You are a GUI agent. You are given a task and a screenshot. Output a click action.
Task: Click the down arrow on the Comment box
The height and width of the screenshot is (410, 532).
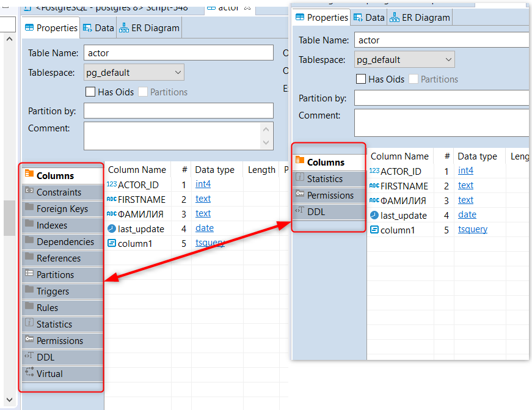tap(266, 141)
